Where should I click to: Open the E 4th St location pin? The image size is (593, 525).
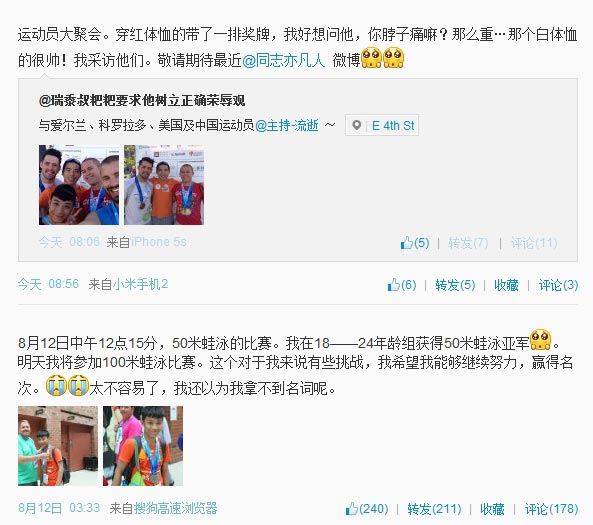(382, 125)
